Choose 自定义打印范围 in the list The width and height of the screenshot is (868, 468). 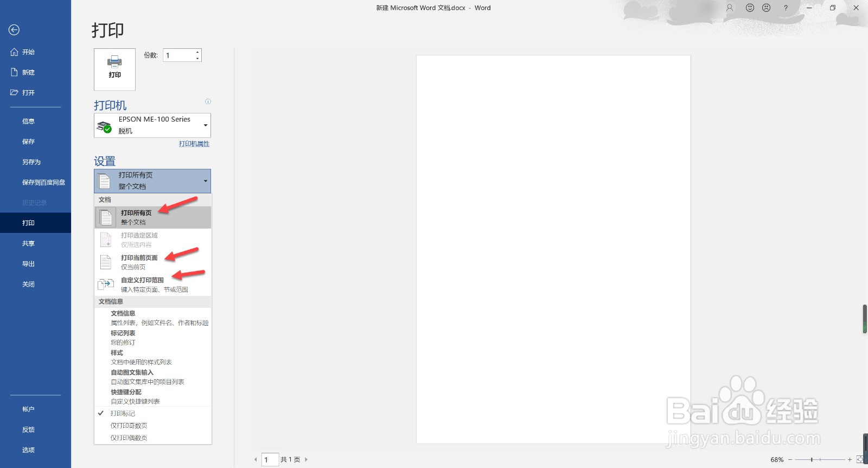152,284
